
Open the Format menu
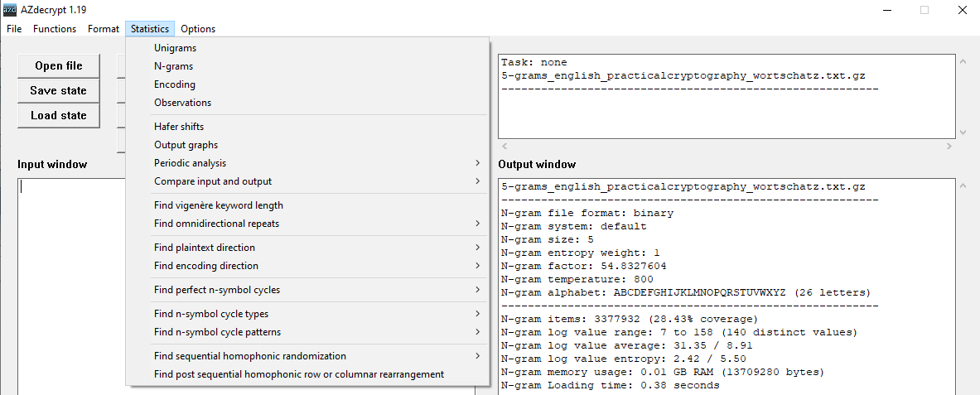[103, 29]
